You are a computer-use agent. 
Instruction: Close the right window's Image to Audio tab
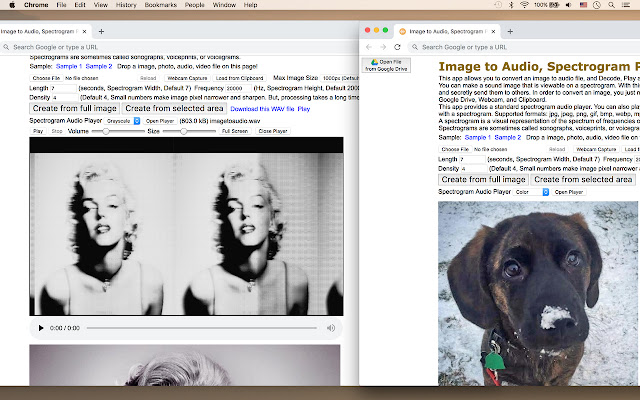point(493,31)
